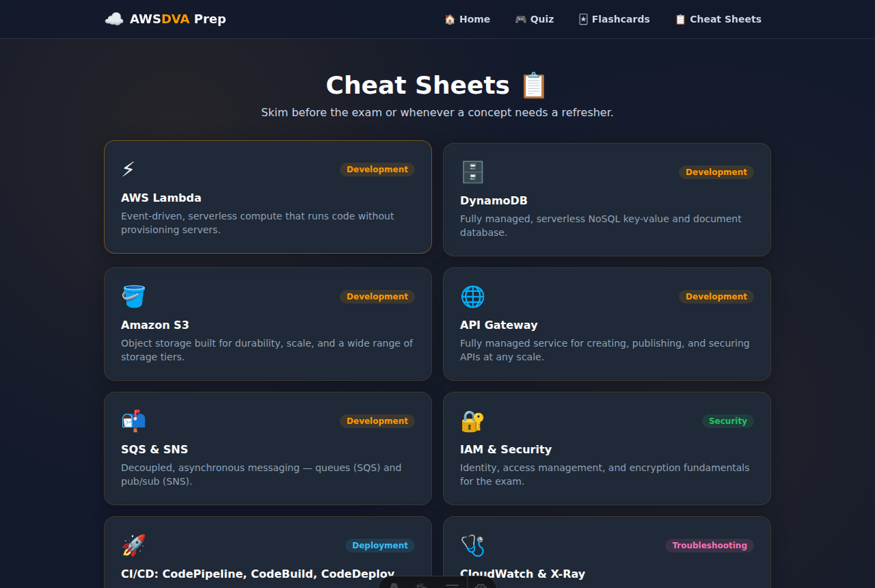Click the Security badge on IAM & Security
The width and height of the screenshot is (875, 588).
click(728, 421)
